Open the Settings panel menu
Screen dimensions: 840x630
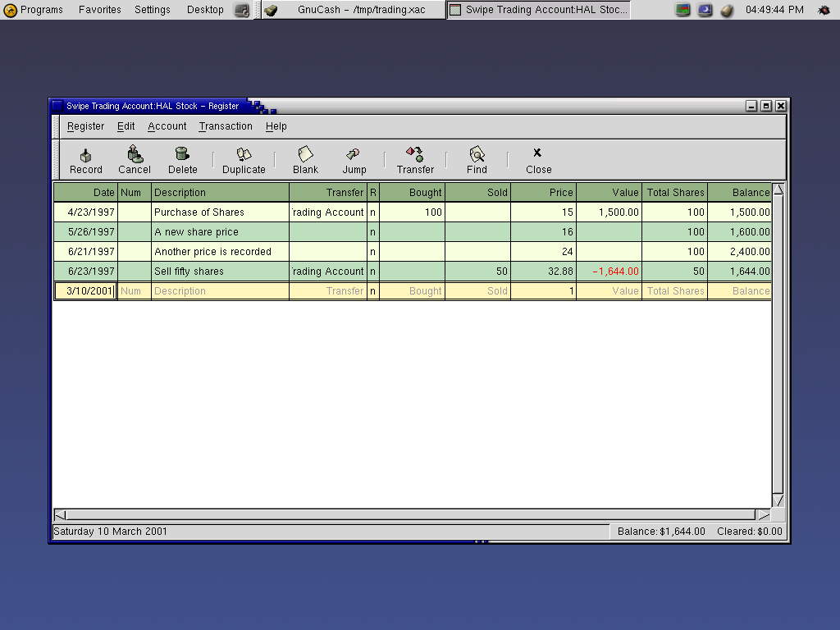152,10
